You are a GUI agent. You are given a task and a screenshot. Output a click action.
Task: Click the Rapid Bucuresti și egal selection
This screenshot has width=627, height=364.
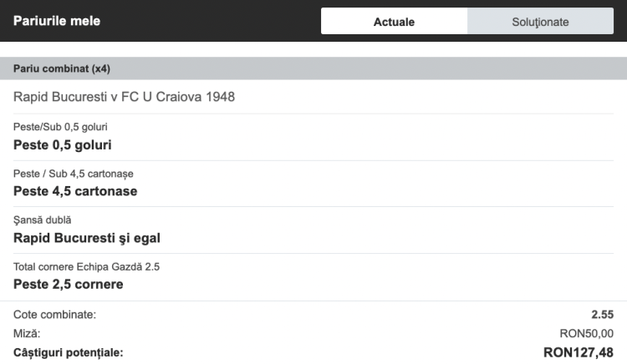(87, 238)
